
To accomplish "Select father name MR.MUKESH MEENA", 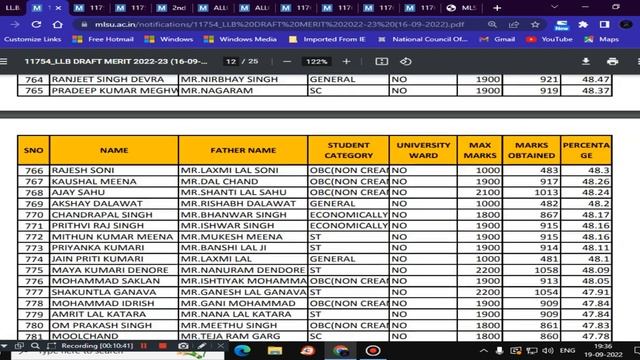I will tap(231, 237).
